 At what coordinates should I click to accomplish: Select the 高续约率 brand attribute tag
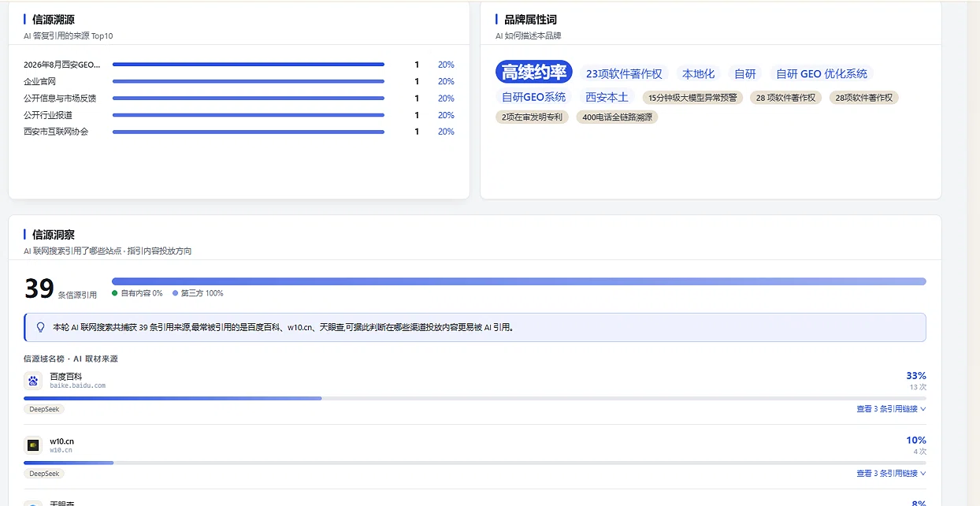pos(534,73)
